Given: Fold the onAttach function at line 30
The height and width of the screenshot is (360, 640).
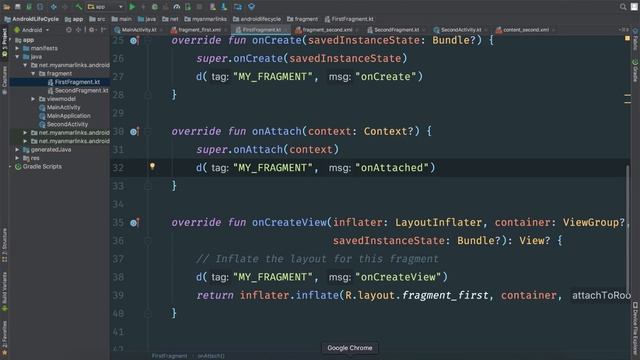Looking at the screenshot, I should click(148, 131).
